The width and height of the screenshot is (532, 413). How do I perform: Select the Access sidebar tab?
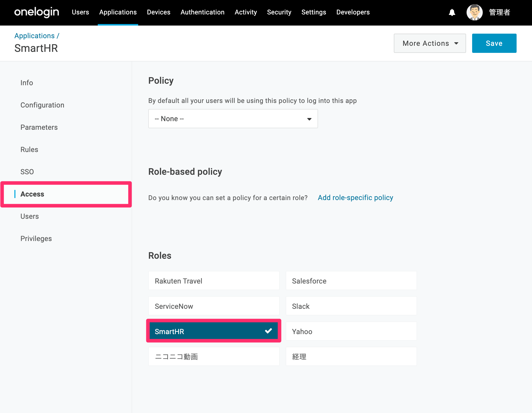click(x=66, y=194)
